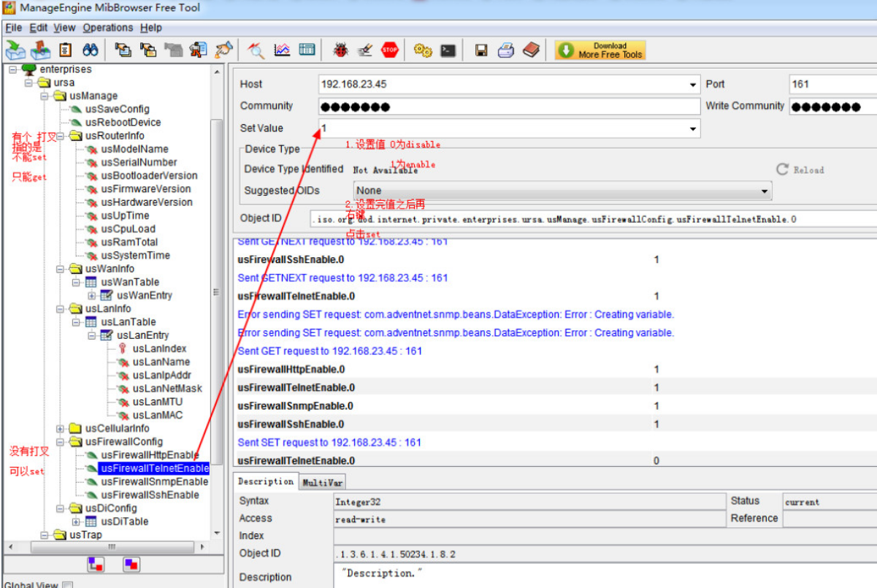Collapse the usRouterInfo folder
This screenshot has height=588, width=877.
click(x=61, y=136)
